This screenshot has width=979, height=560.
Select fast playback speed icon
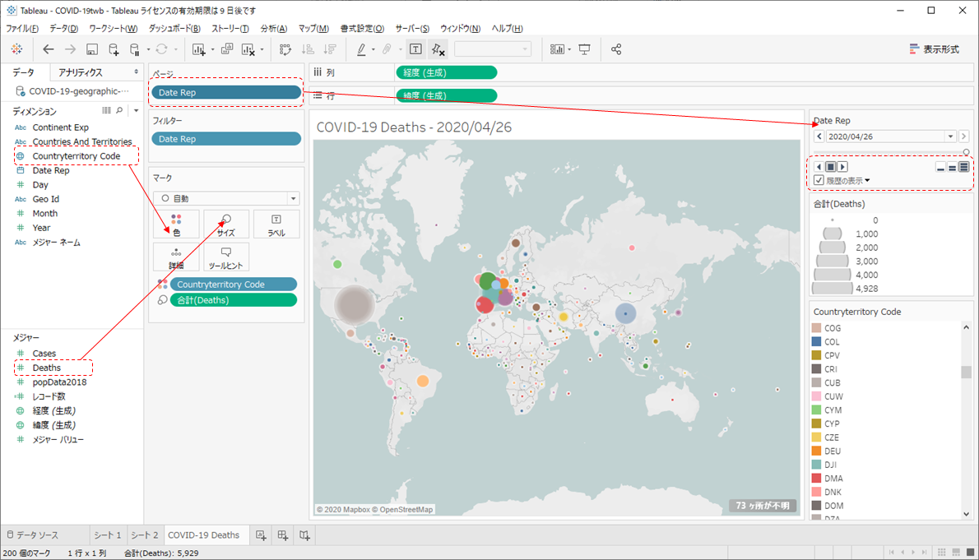(964, 167)
